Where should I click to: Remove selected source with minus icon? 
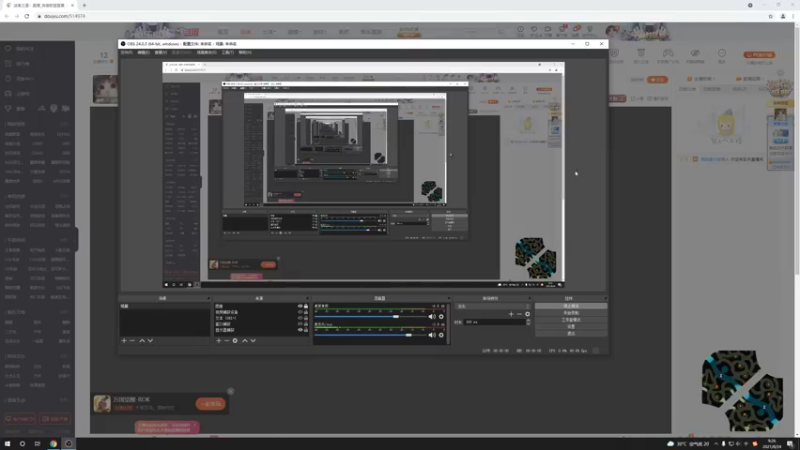[227, 340]
